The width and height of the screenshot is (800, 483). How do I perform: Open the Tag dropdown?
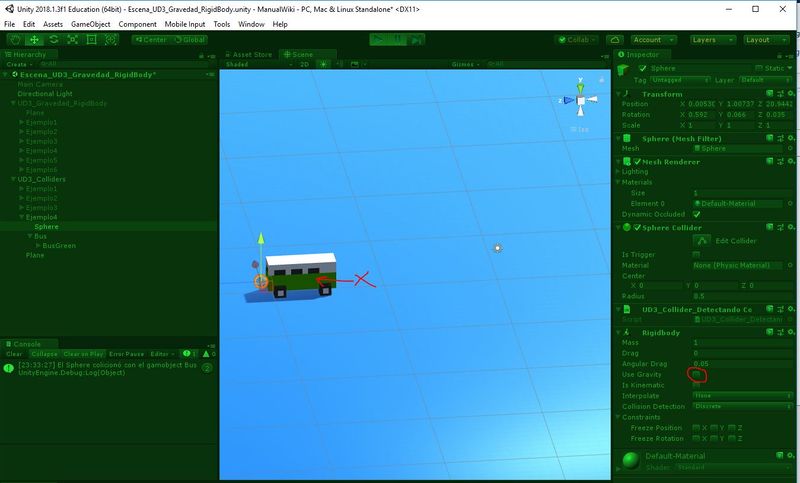[x=680, y=80]
